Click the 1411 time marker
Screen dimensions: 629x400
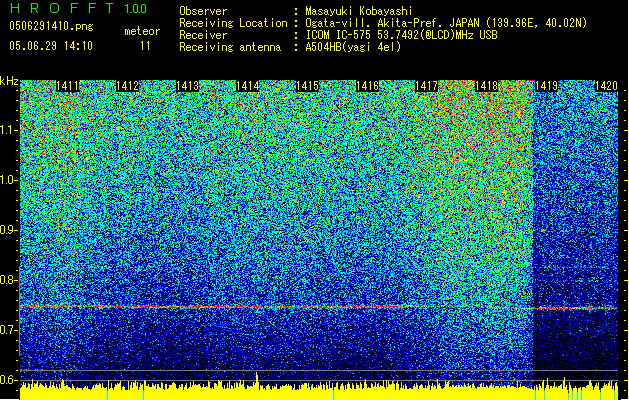click(67, 86)
